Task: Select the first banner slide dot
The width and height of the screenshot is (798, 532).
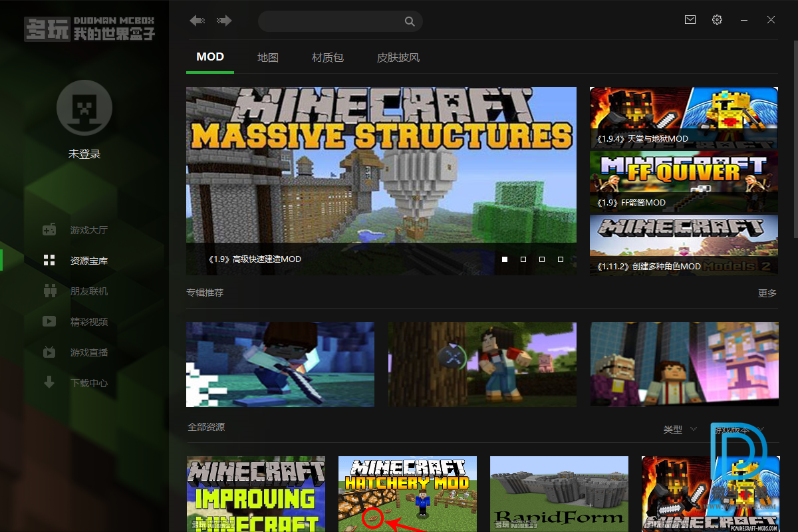Action: (505, 259)
